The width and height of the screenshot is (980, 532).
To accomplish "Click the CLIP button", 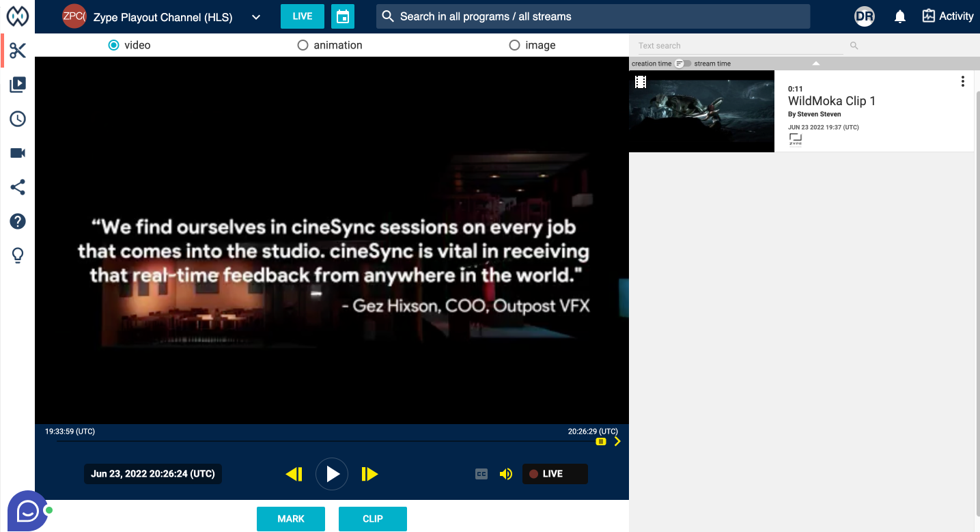I will [373, 519].
